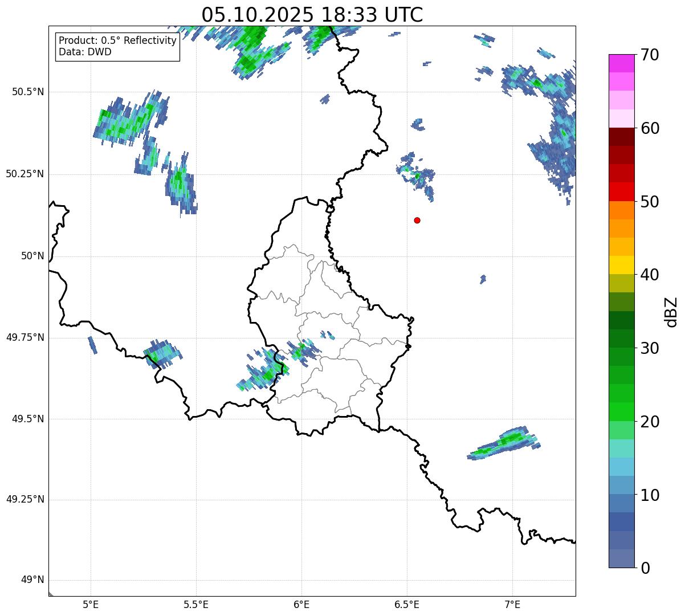Click the 6°E longitude label
This screenshot has height=616, width=685.
tap(301, 604)
